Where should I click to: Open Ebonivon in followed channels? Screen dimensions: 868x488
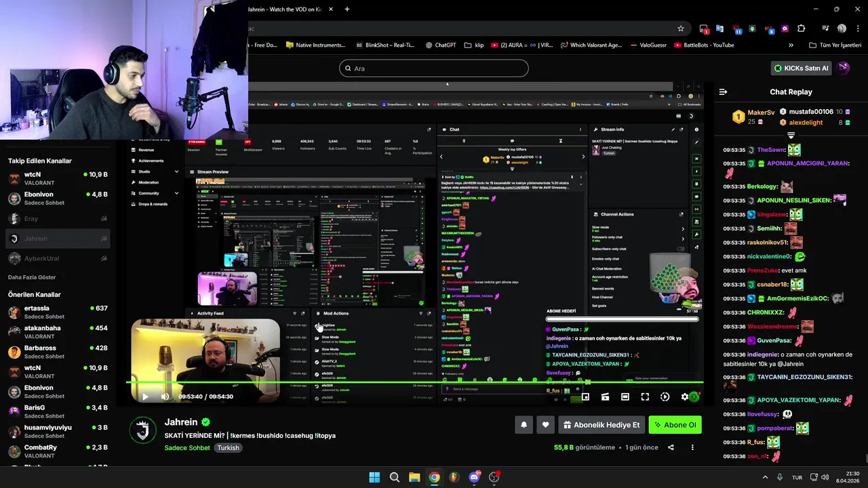point(58,199)
